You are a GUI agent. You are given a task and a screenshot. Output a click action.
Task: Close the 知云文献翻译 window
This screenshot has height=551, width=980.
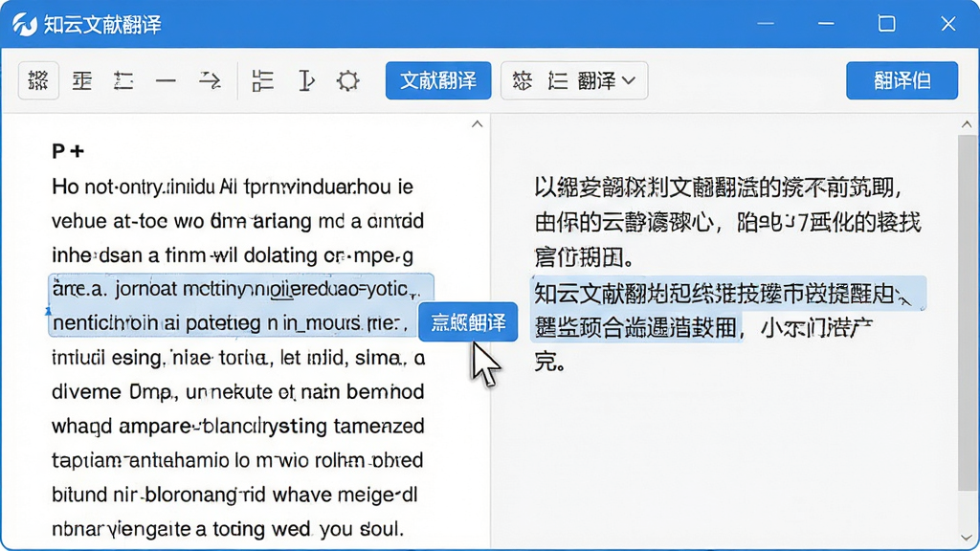point(948,24)
